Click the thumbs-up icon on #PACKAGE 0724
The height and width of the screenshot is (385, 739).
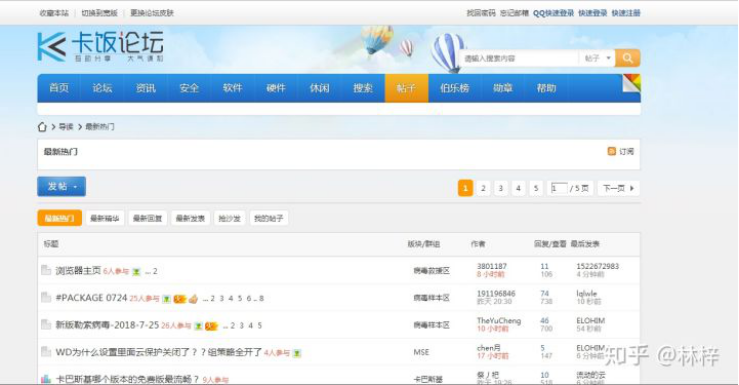pos(193,299)
